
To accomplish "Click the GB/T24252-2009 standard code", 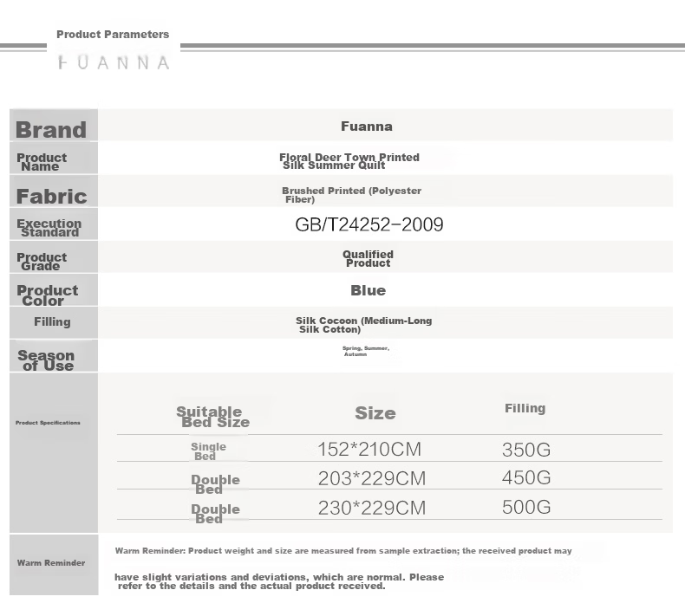I will click(x=369, y=224).
